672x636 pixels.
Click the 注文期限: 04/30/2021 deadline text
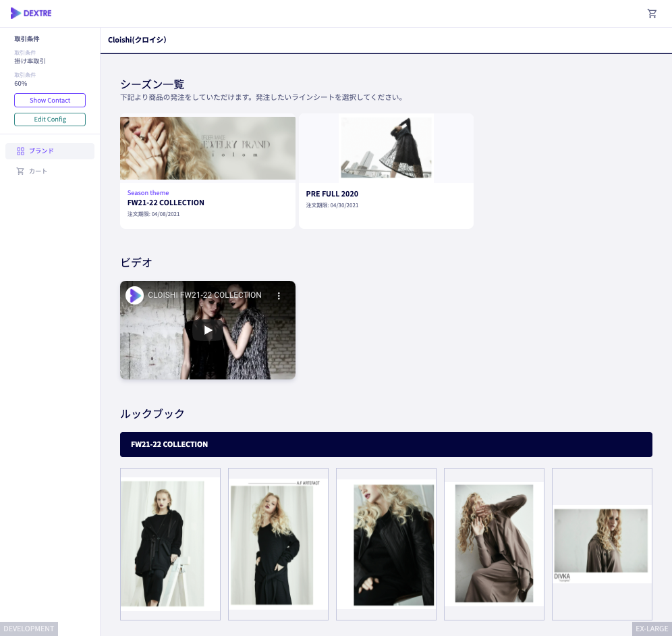[332, 205]
